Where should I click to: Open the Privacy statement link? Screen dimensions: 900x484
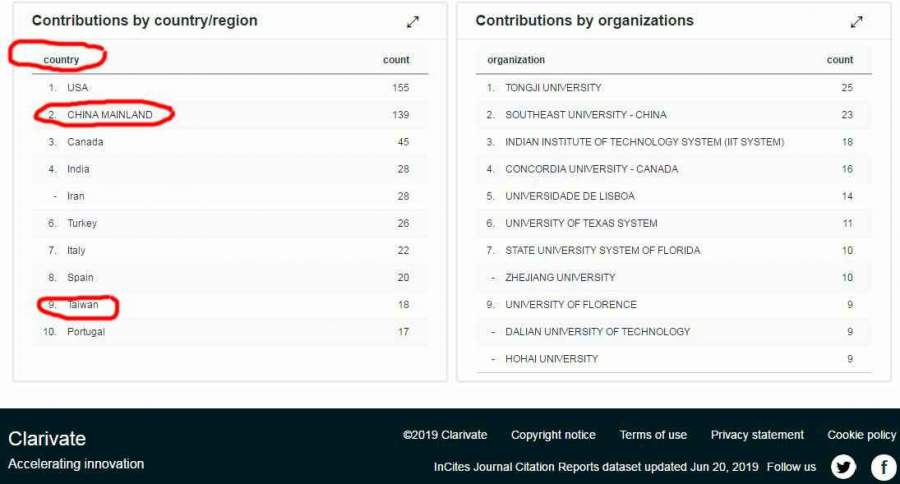tap(757, 435)
